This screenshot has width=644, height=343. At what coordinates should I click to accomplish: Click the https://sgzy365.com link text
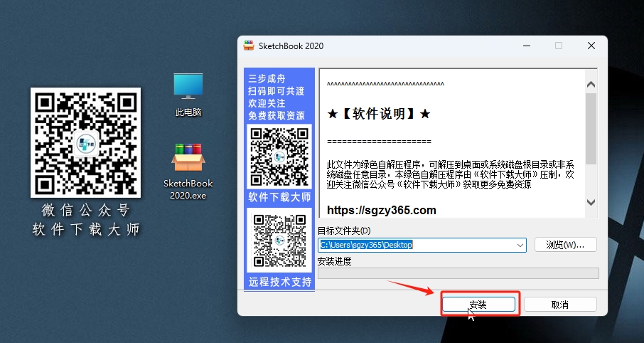(382, 210)
